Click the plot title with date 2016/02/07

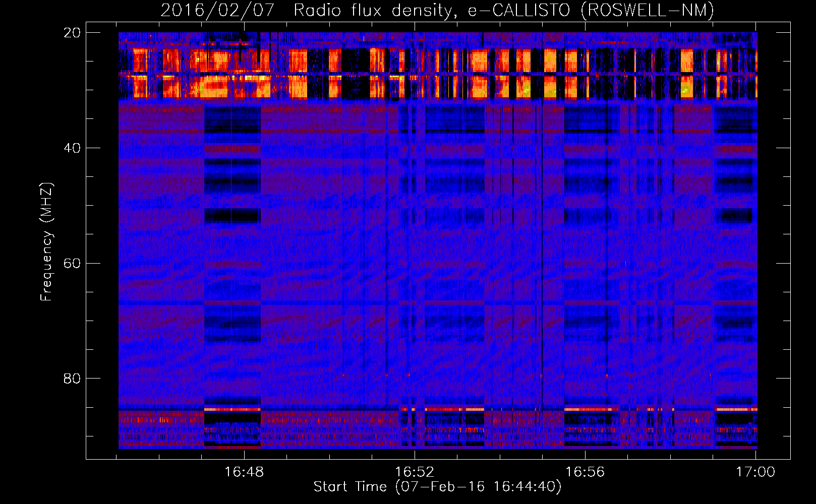(x=437, y=10)
